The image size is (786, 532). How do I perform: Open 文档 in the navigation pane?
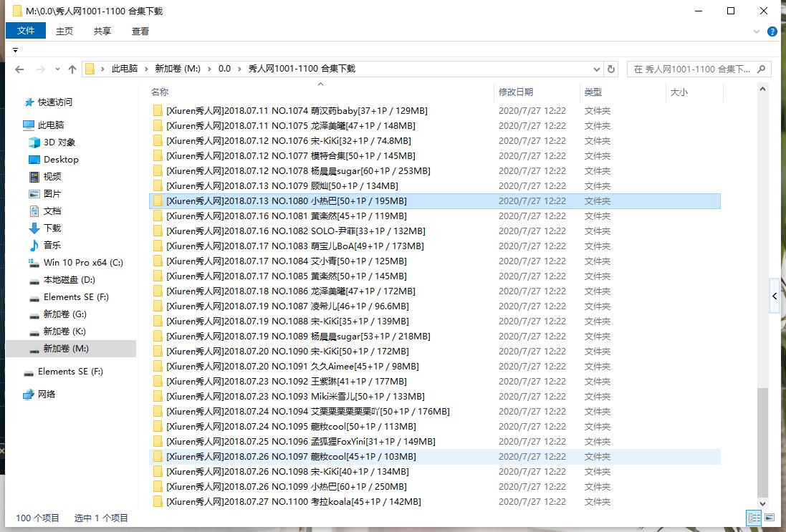[x=52, y=211]
